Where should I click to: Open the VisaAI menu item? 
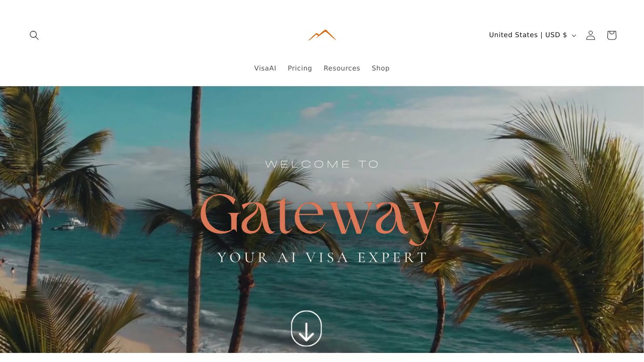[x=265, y=68]
